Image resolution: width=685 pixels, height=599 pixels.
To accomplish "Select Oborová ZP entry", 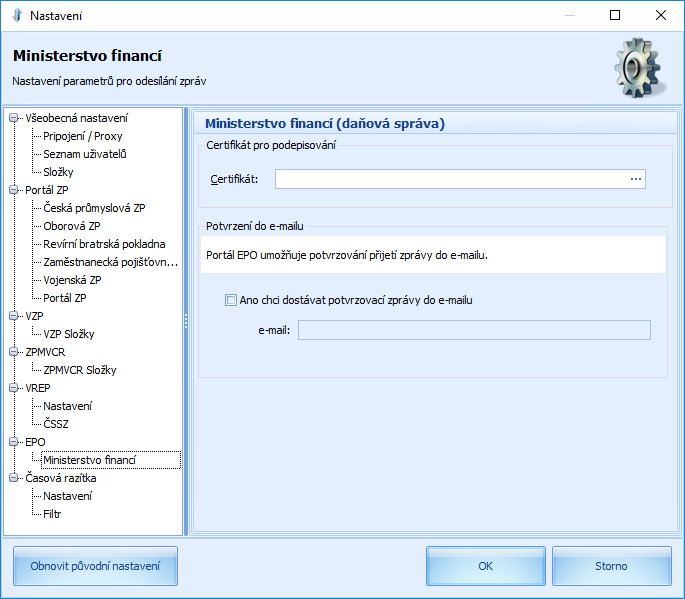I will [x=72, y=226].
